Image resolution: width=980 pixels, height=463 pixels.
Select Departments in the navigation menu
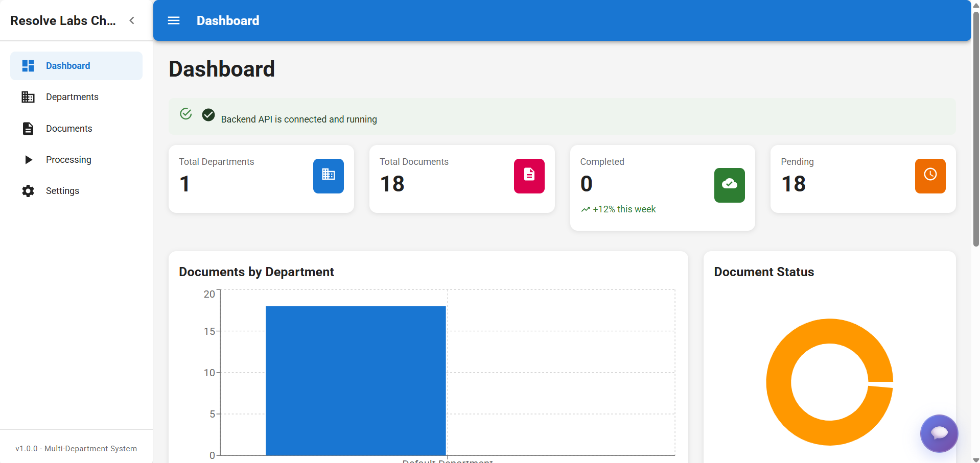pos(72,97)
